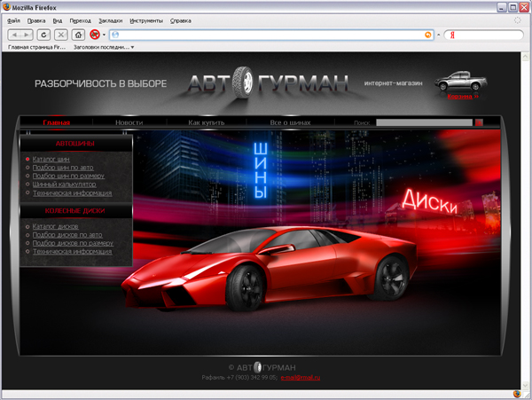Image resolution: width=532 pixels, height=400 pixels.
Task: Click the stop loading button
Action: tap(60, 35)
